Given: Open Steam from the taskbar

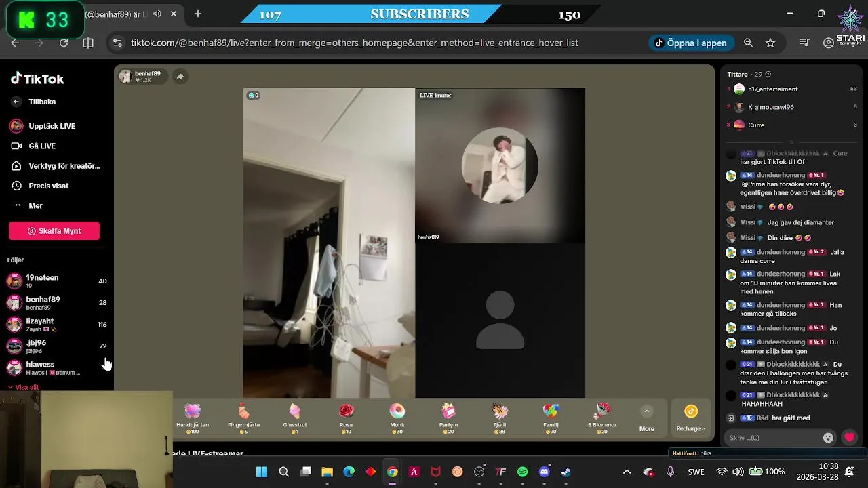Looking at the screenshot, I should (x=566, y=472).
